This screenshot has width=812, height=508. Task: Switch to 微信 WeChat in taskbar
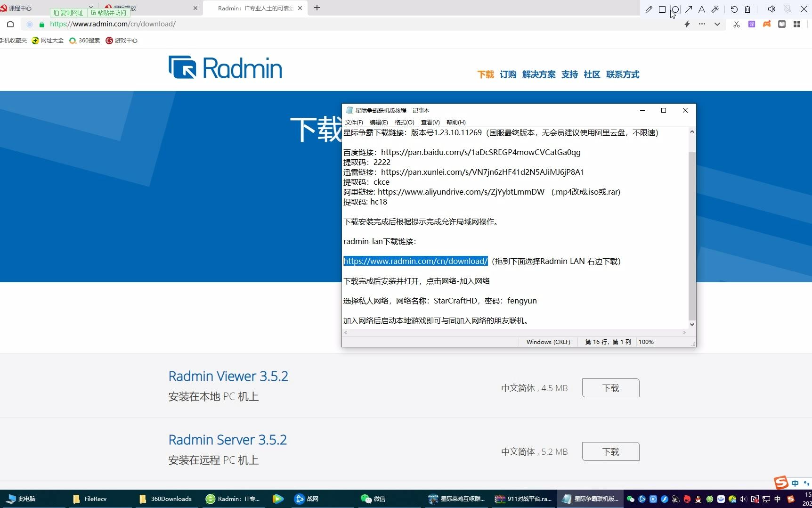[x=373, y=499]
